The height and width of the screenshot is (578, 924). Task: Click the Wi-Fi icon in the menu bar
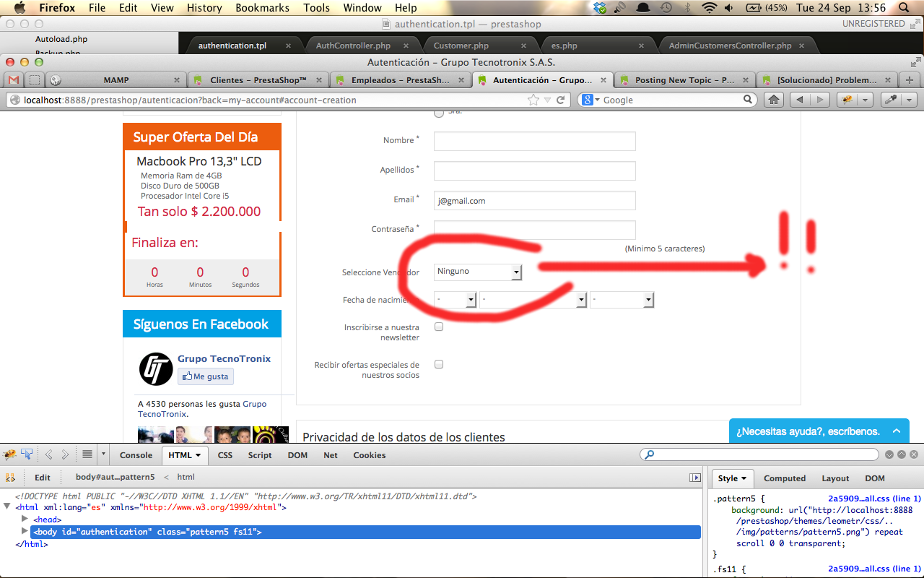tap(710, 8)
